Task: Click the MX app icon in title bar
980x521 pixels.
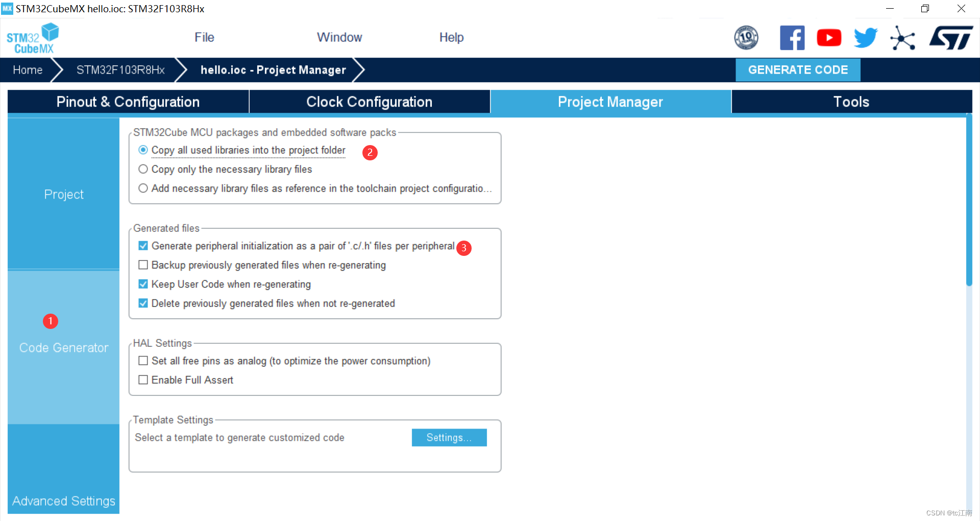Action: point(7,9)
